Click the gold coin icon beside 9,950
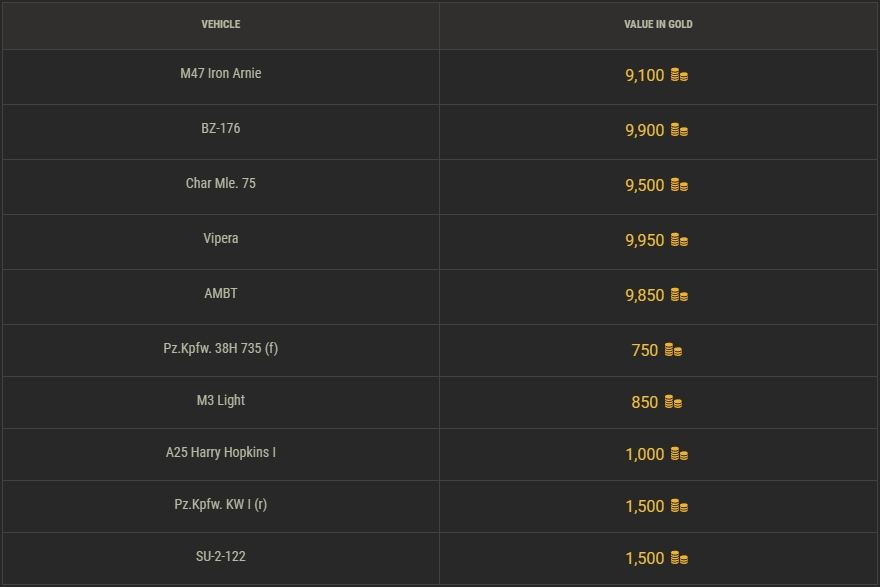This screenshot has height=587, width=880. tap(679, 241)
